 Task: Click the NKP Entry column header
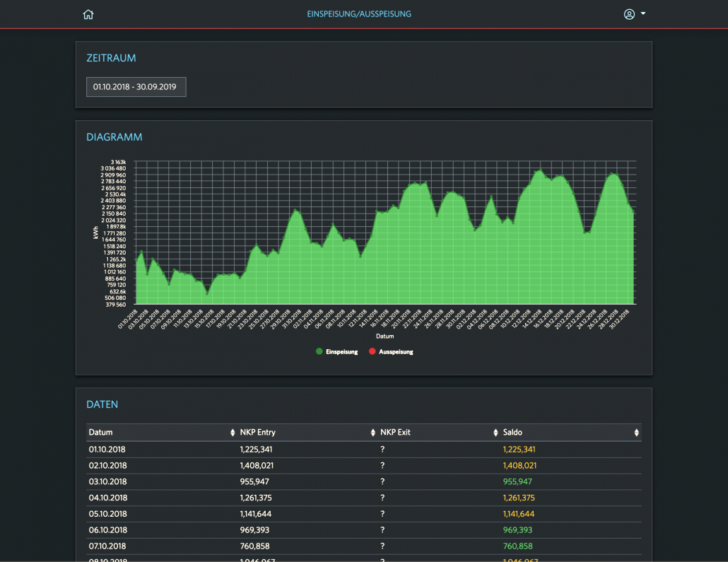click(258, 433)
